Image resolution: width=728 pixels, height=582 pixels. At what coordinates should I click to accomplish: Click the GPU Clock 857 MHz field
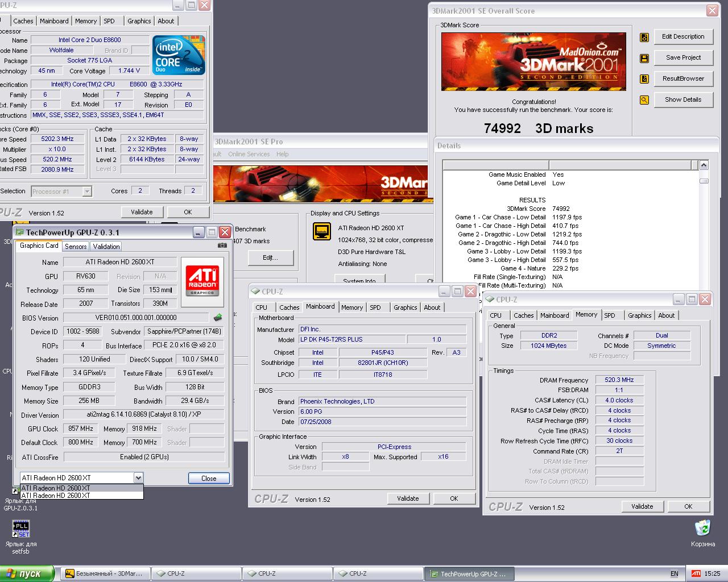[80, 429]
